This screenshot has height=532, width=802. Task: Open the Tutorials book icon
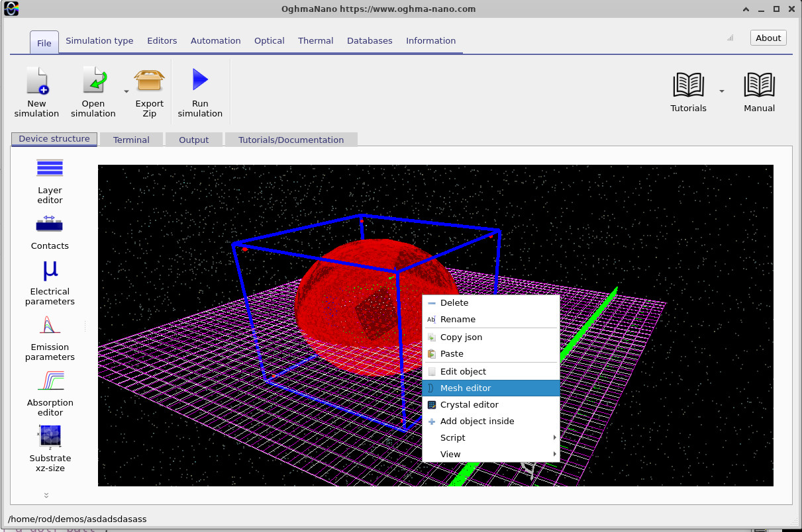coord(688,85)
